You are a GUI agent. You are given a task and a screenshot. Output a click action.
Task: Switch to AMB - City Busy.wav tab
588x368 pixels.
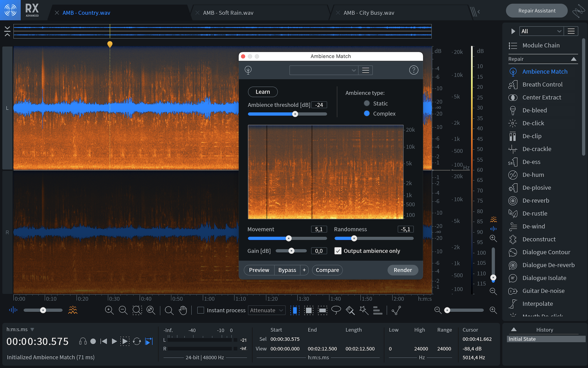pyautogui.click(x=368, y=13)
